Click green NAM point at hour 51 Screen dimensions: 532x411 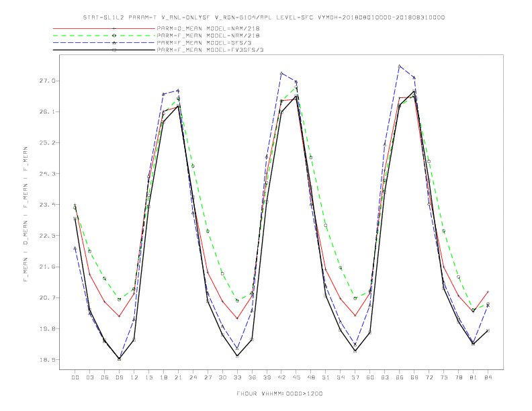click(325, 225)
